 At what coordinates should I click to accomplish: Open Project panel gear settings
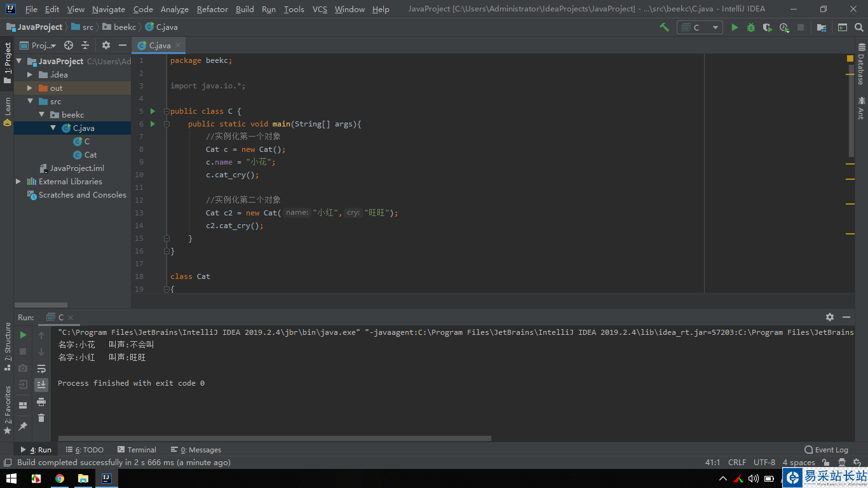pos(106,45)
